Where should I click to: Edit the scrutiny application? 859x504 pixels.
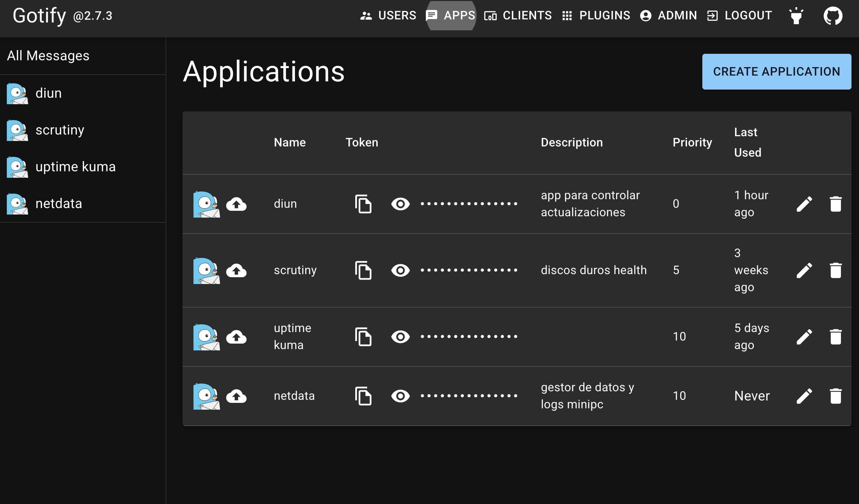(804, 271)
